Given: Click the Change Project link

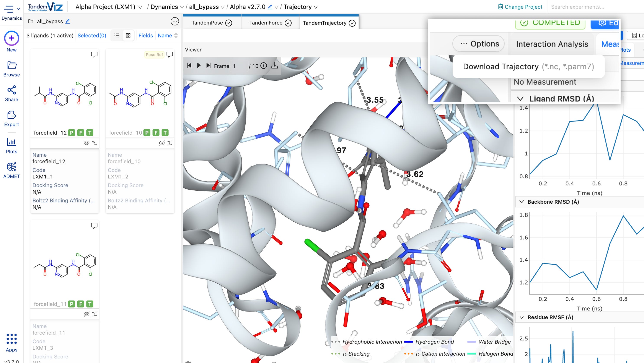Looking at the screenshot, I should 520,7.
